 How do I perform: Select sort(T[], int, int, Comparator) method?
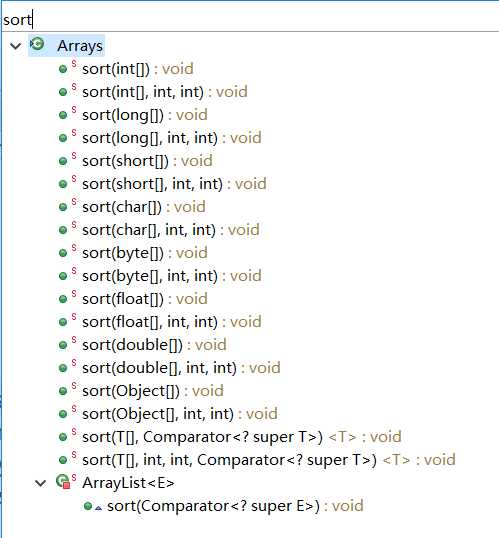269,460
